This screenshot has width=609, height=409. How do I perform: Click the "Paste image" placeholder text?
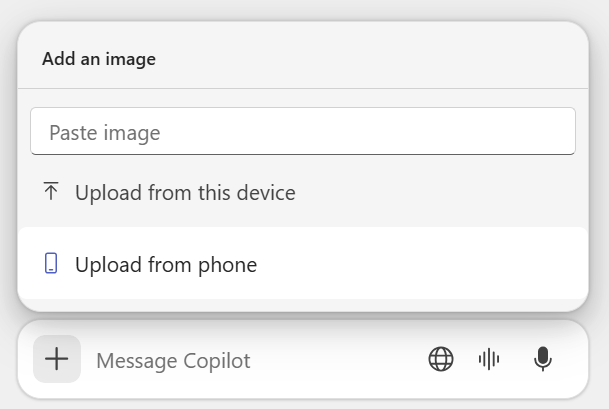[105, 132]
